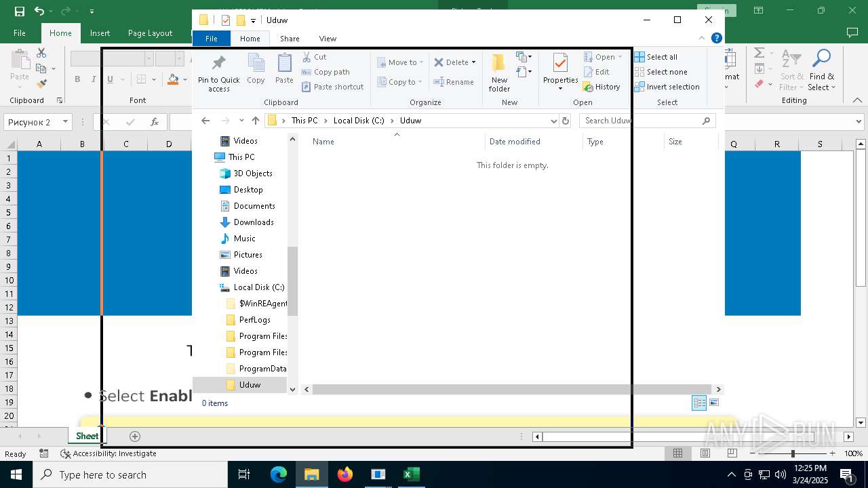Click Copy path in Explorer ribbon
868x488 pixels.
325,72
